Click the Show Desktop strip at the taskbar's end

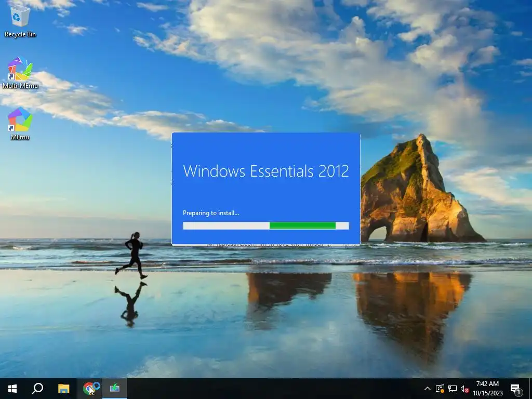(x=530, y=389)
